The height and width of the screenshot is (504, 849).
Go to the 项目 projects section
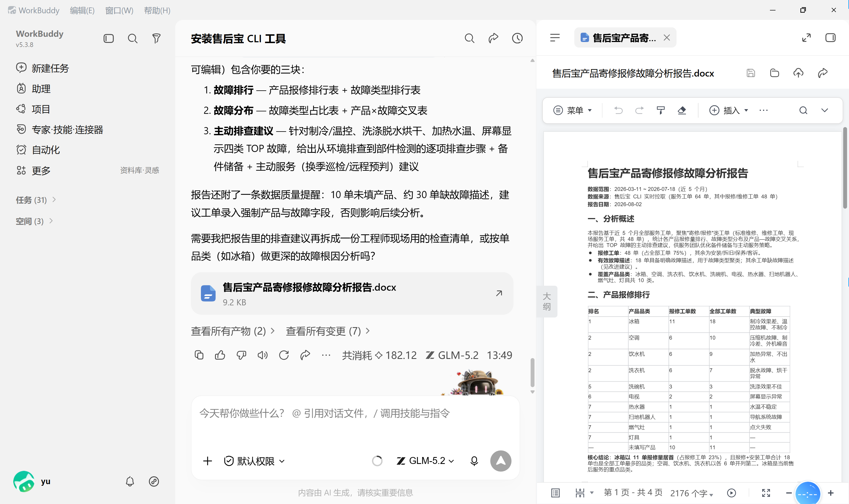33,109
